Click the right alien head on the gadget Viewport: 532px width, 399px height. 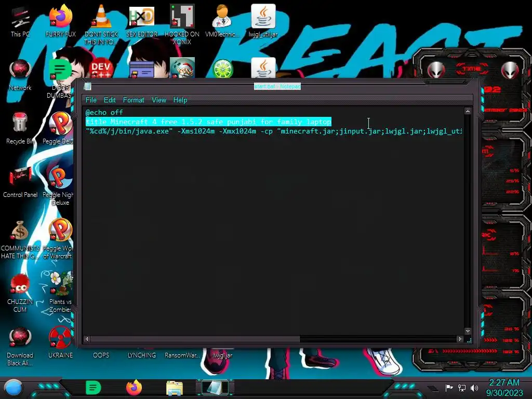(x=510, y=70)
